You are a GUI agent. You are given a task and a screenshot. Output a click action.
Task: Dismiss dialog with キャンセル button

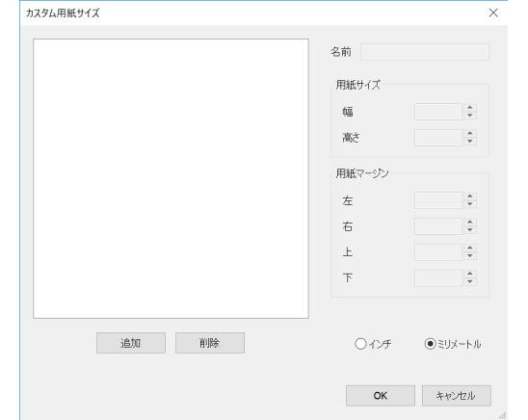coord(457,396)
